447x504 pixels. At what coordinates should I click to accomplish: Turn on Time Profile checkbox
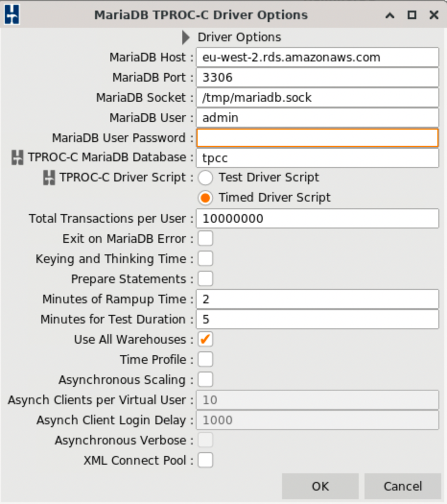[x=205, y=360]
